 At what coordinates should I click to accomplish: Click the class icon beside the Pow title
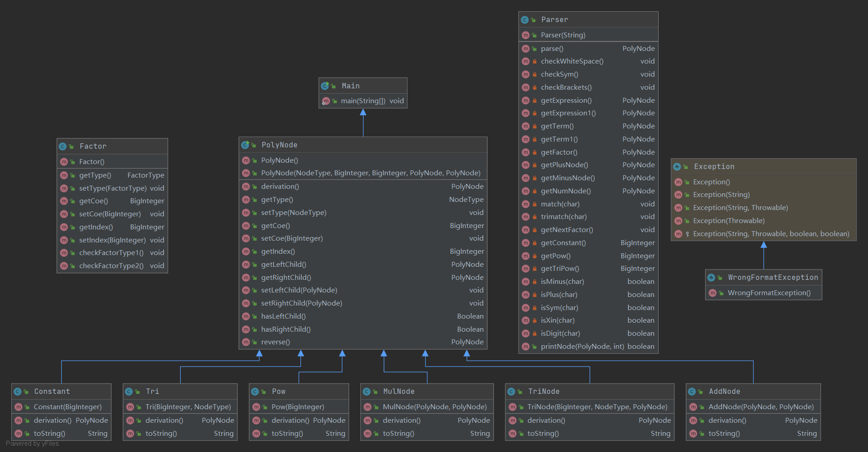pyautogui.click(x=255, y=392)
